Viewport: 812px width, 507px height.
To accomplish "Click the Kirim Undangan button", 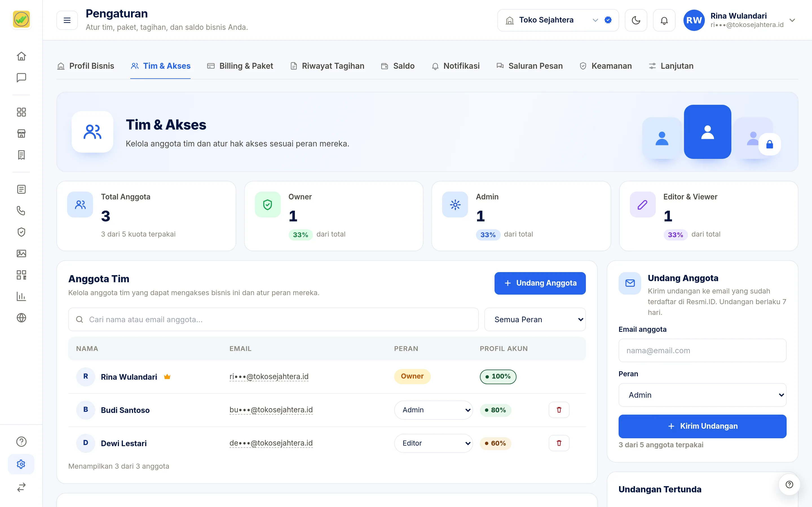I will [x=702, y=426].
